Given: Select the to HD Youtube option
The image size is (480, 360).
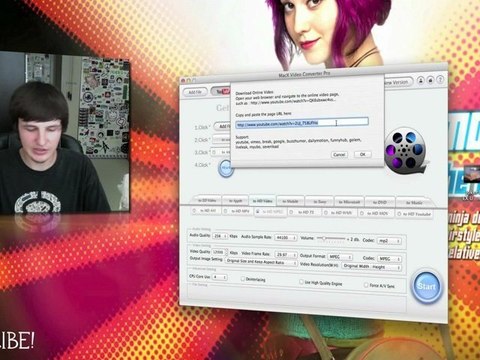Looking at the screenshot, I should click(414, 214).
